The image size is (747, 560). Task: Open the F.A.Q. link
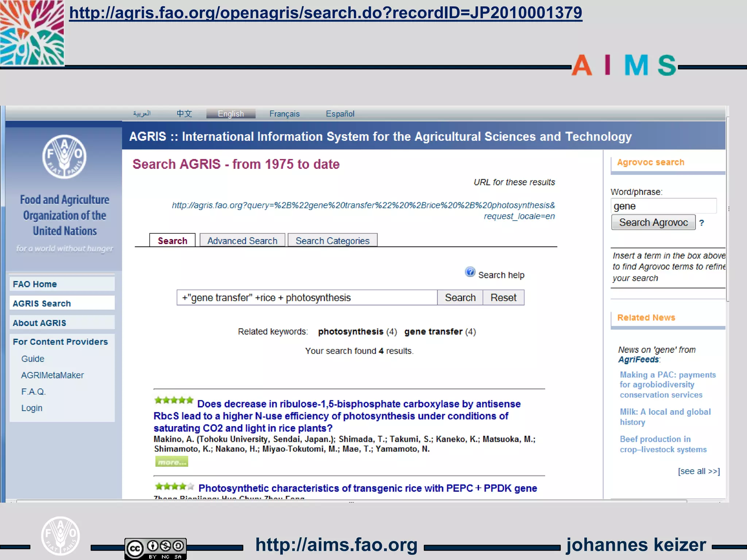point(34,392)
